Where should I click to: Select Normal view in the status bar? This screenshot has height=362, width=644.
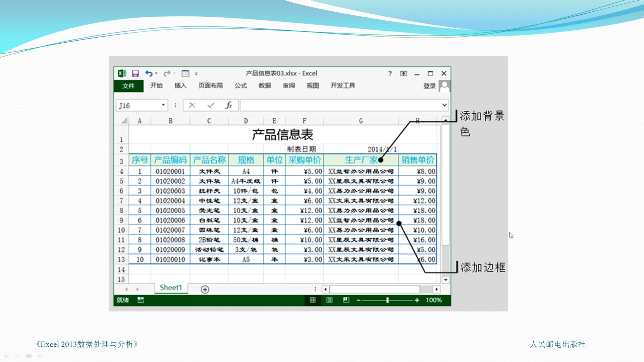313,300
